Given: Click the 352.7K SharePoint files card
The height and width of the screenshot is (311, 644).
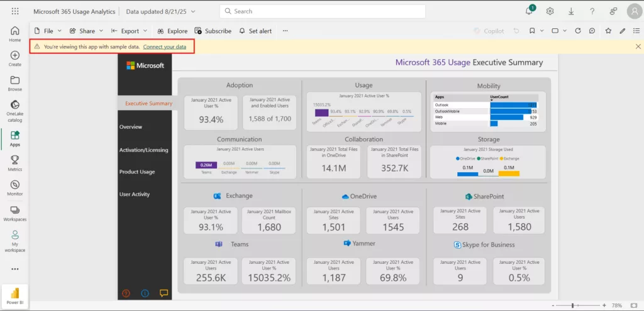Looking at the screenshot, I should click(394, 161).
